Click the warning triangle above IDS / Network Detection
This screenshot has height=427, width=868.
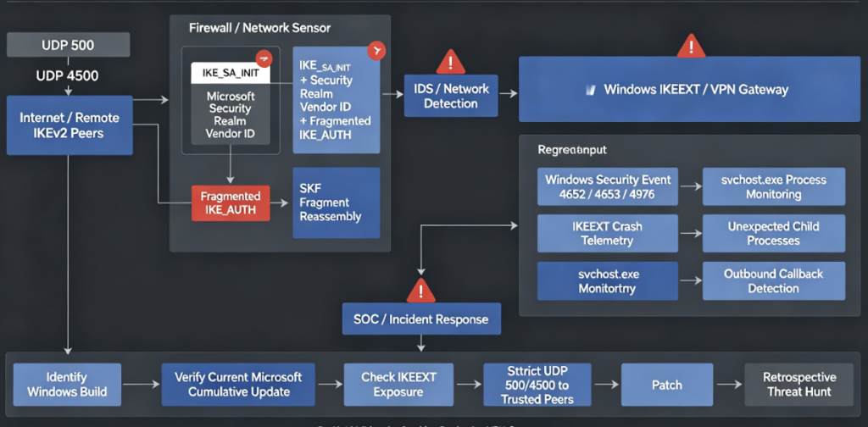click(451, 61)
